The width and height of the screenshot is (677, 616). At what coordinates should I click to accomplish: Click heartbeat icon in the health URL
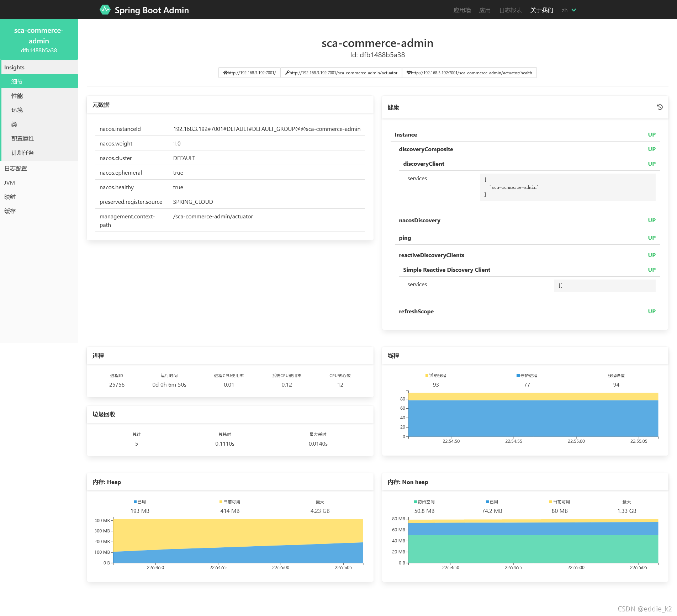tap(409, 73)
